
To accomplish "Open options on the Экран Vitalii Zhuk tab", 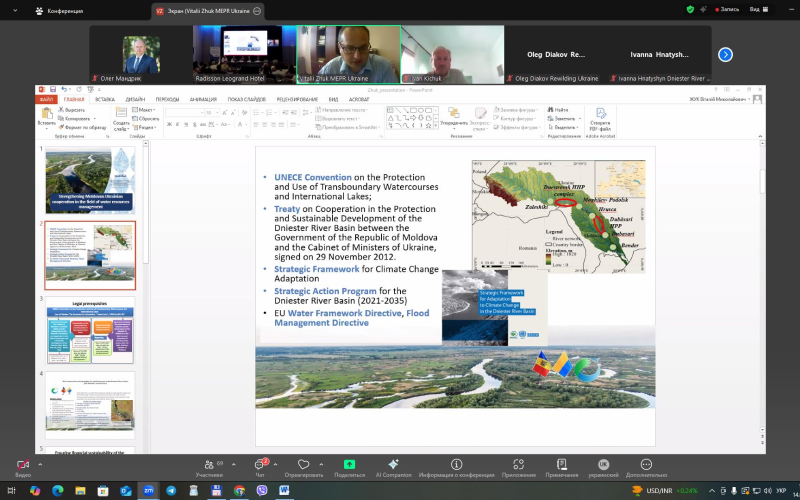I will click(x=257, y=11).
